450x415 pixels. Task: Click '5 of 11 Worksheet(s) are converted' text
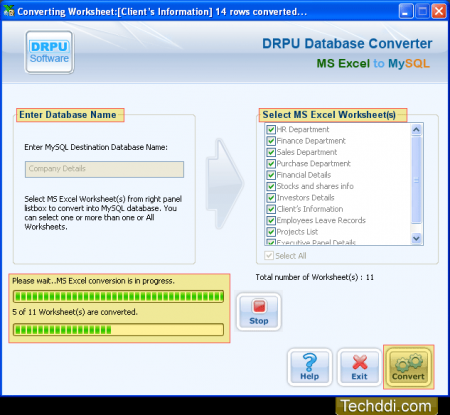75,312
